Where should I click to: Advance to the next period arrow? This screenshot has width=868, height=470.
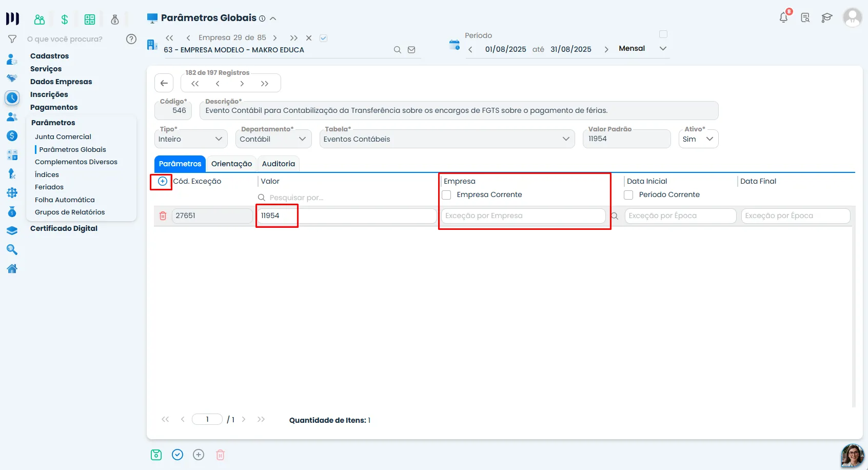(x=606, y=49)
